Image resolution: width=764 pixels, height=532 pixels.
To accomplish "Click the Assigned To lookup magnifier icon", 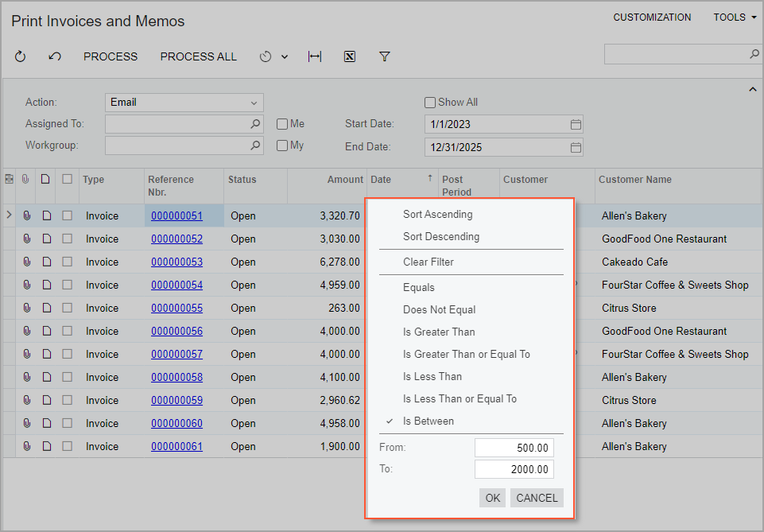I will (255, 124).
